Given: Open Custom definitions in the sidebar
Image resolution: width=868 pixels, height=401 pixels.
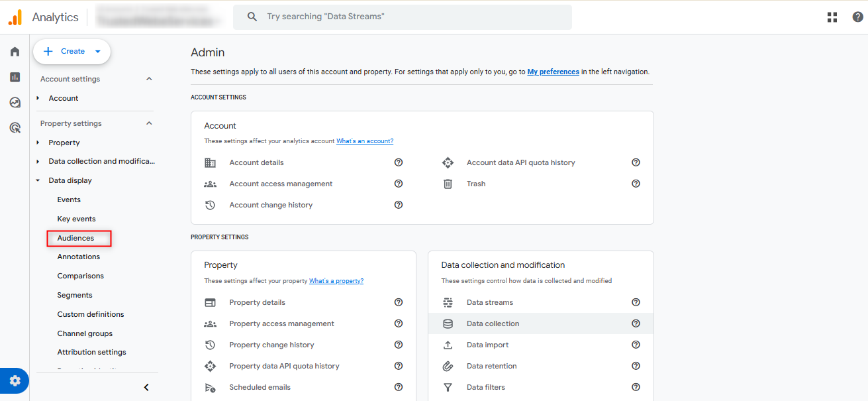Looking at the screenshot, I should (x=91, y=314).
